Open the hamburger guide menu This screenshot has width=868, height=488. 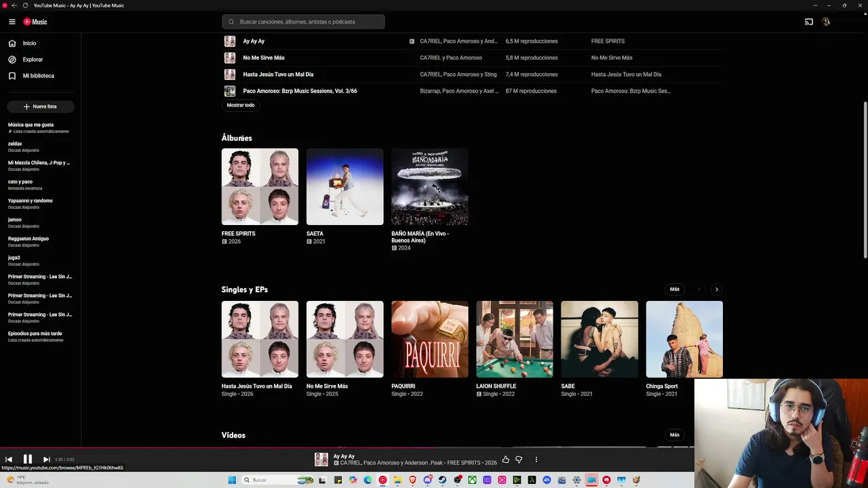[12, 22]
